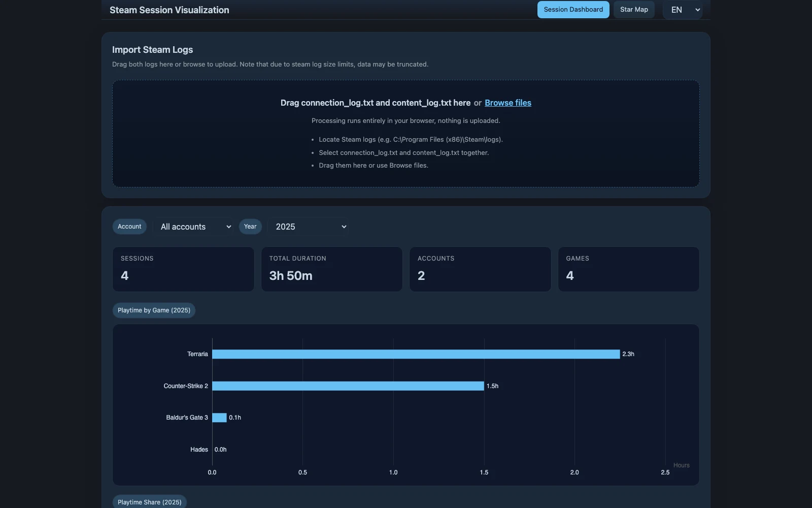Screen dimensions: 812x508
Task: Click the Import Steam Logs heading
Action: [152, 50]
